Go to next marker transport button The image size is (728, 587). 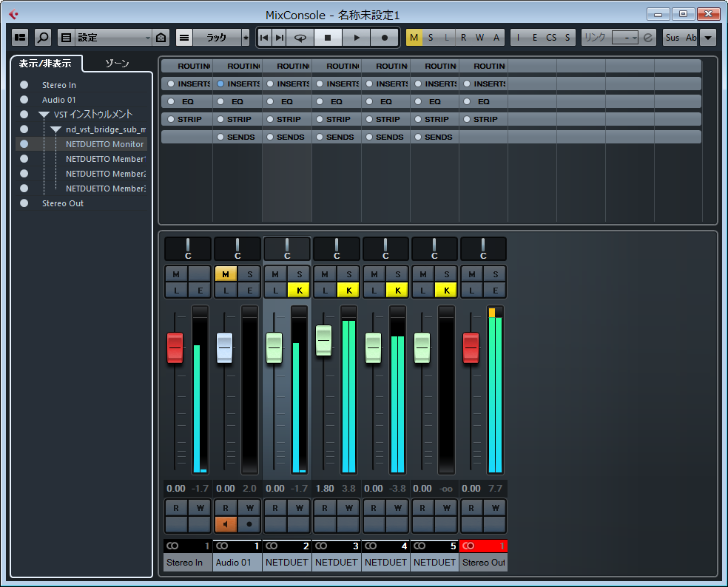[279, 38]
